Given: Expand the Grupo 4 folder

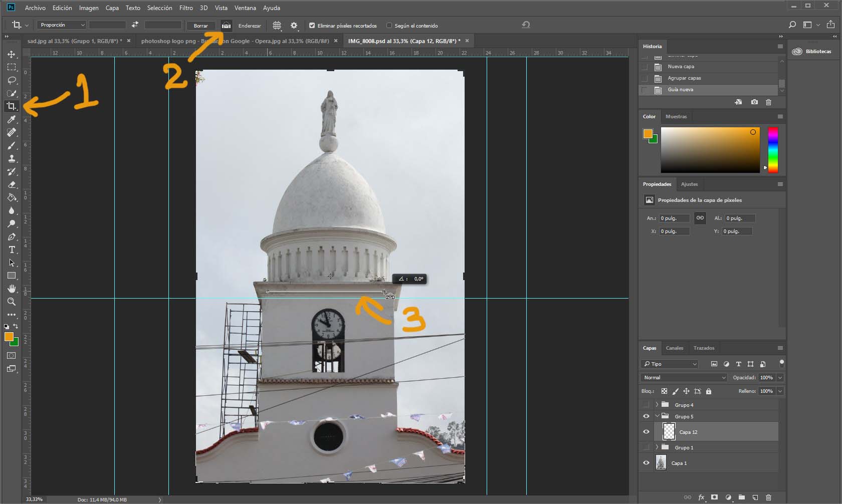Looking at the screenshot, I should pos(657,405).
